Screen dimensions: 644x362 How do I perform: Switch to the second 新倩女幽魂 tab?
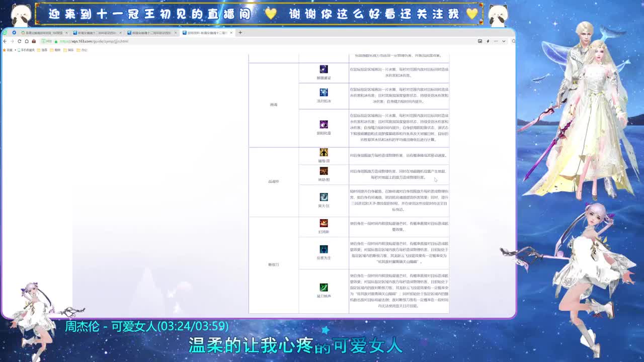pos(97,33)
